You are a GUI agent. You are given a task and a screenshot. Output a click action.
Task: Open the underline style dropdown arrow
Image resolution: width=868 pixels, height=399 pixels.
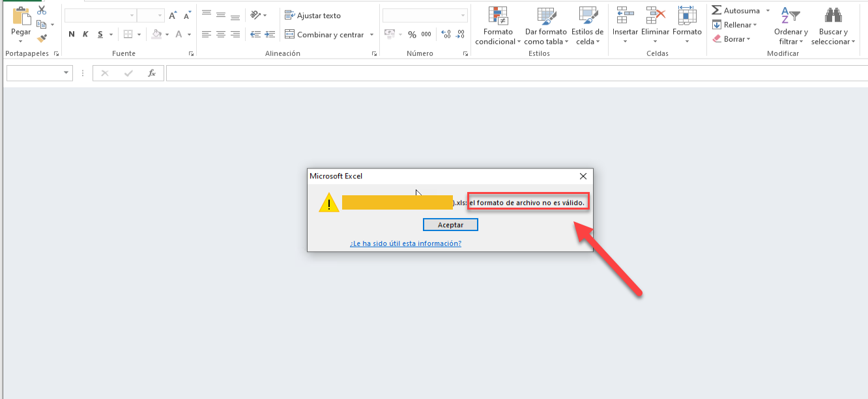111,34
